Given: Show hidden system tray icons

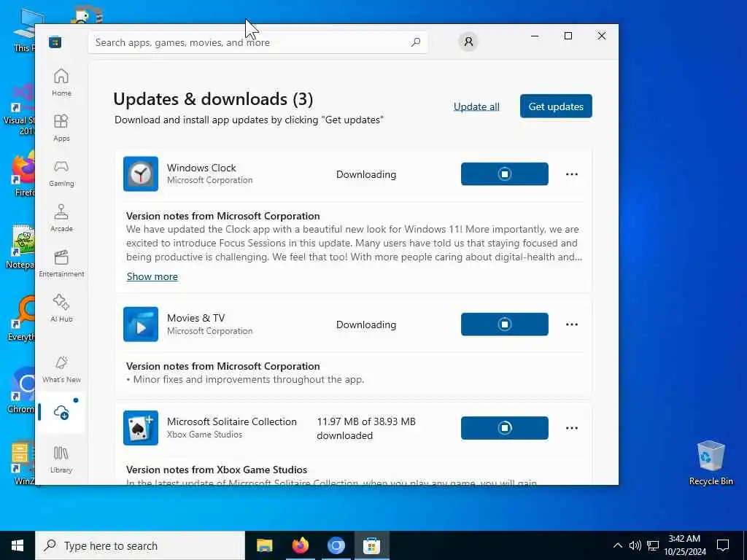Looking at the screenshot, I should pyautogui.click(x=617, y=545).
